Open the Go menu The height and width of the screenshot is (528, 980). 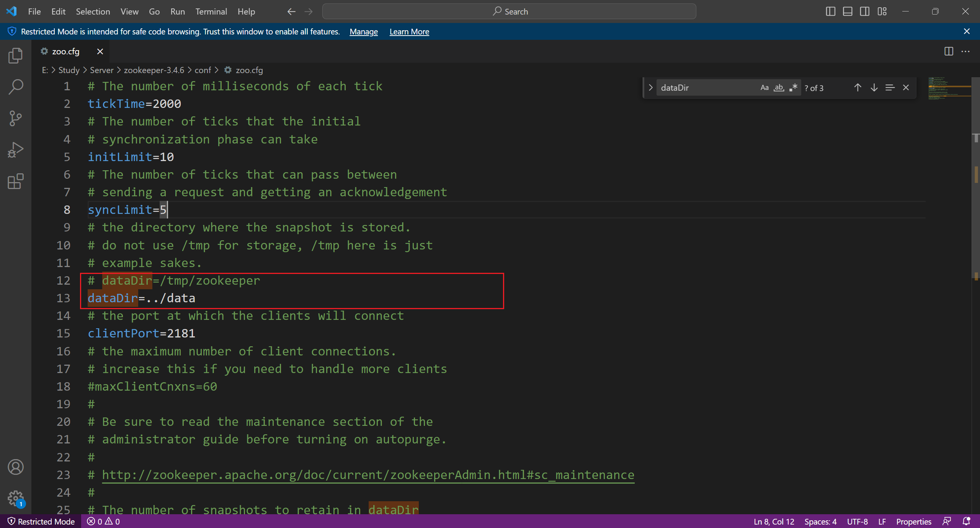pyautogui.click(x=154, y=11)
